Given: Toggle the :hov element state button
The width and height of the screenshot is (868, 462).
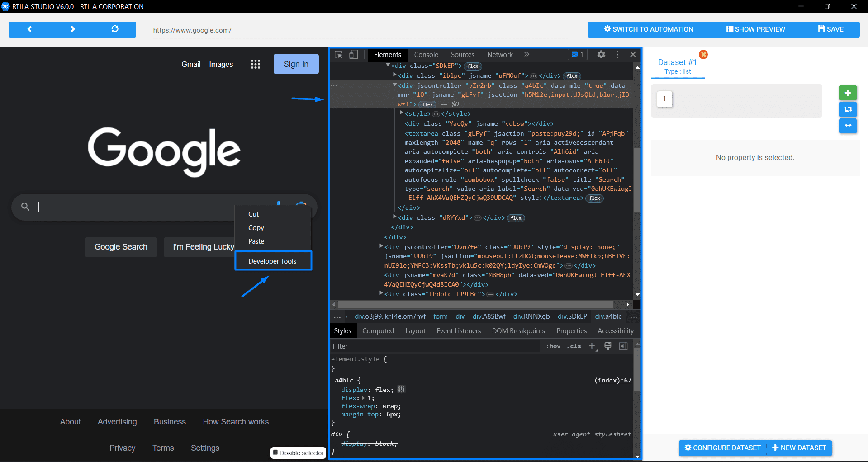Looking at the screenshot, I should coord(553,346).
